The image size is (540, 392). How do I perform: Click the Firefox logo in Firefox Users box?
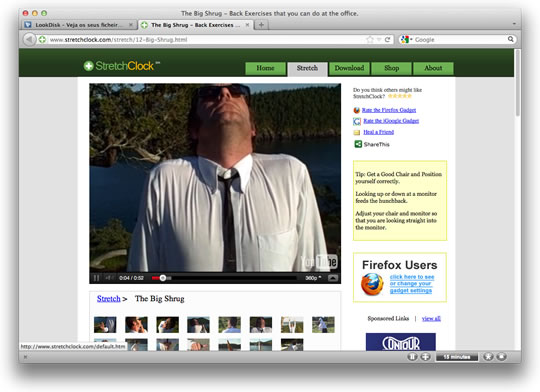372,285
